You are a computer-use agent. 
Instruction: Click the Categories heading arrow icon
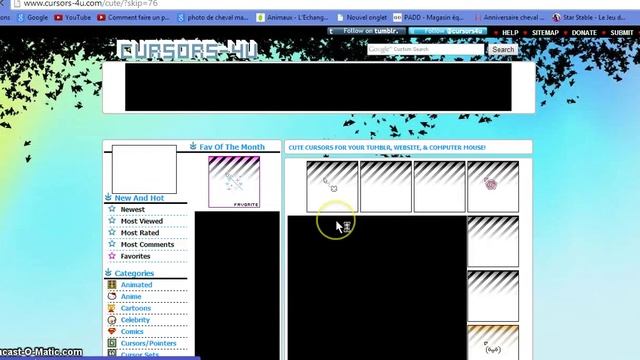(108, 272)
